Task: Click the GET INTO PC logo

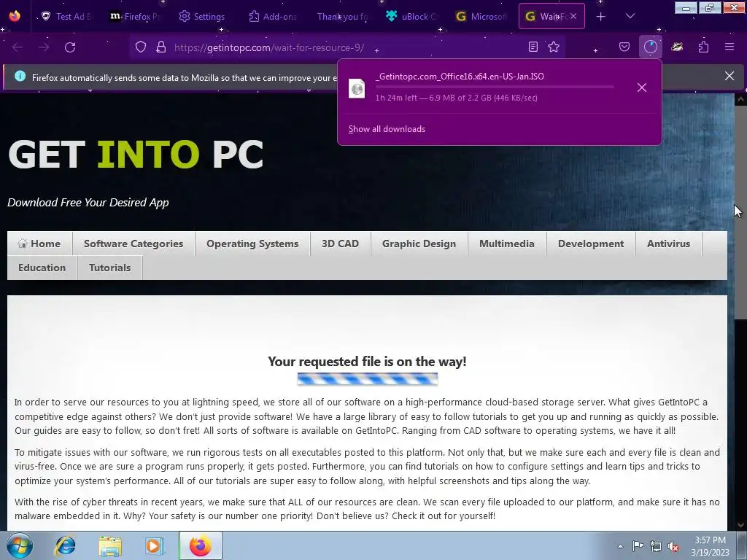Action: (x=136, y=154)
